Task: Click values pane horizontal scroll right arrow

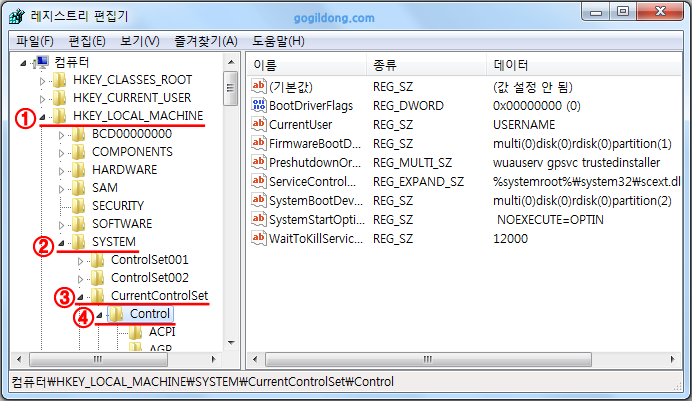Action: (x=673, y=359)
